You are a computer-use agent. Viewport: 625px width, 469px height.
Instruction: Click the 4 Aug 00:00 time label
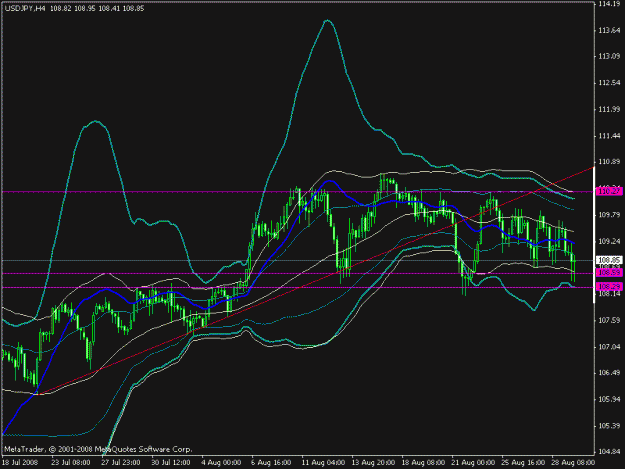tap(221, 463)
